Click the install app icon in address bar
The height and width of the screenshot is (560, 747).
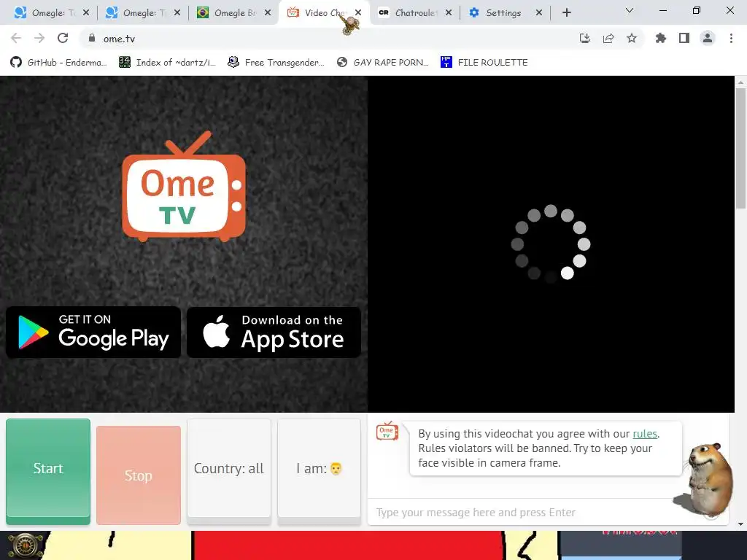coord(584,38)
